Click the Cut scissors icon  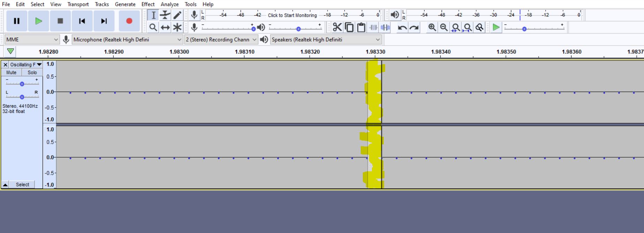pyautogui.click(x=337, y=27)
